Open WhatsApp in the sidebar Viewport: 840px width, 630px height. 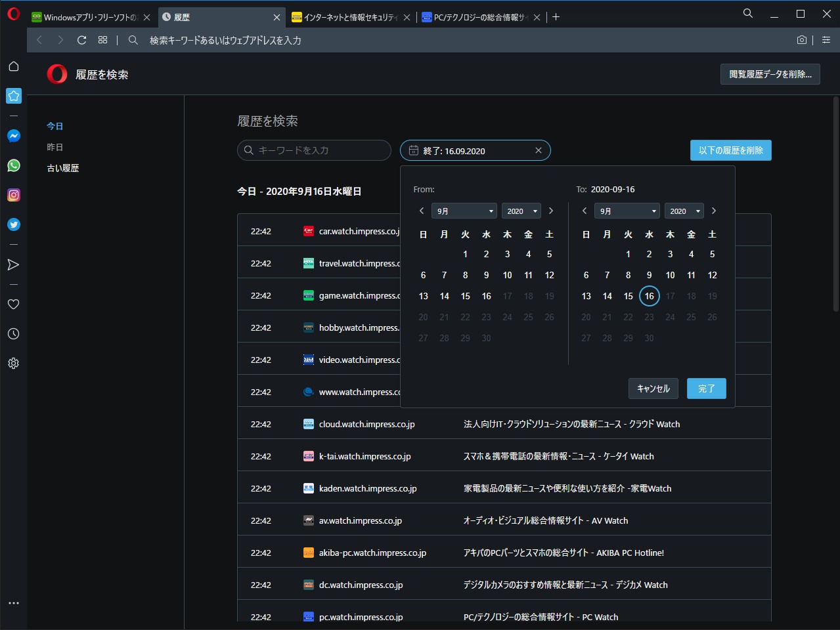coord(13,165)
